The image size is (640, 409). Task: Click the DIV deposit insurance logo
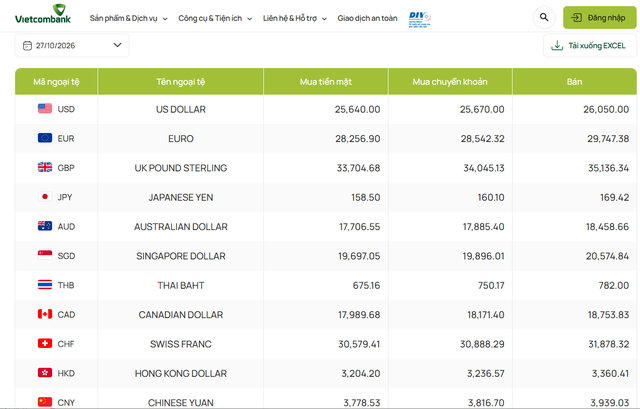coord(420,18)
